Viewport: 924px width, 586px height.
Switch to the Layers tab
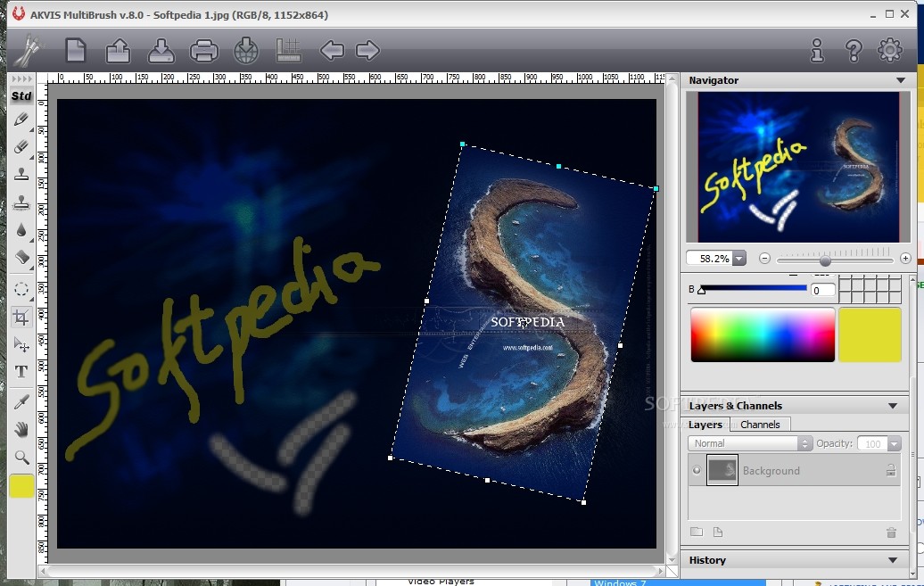pos(705,425)
